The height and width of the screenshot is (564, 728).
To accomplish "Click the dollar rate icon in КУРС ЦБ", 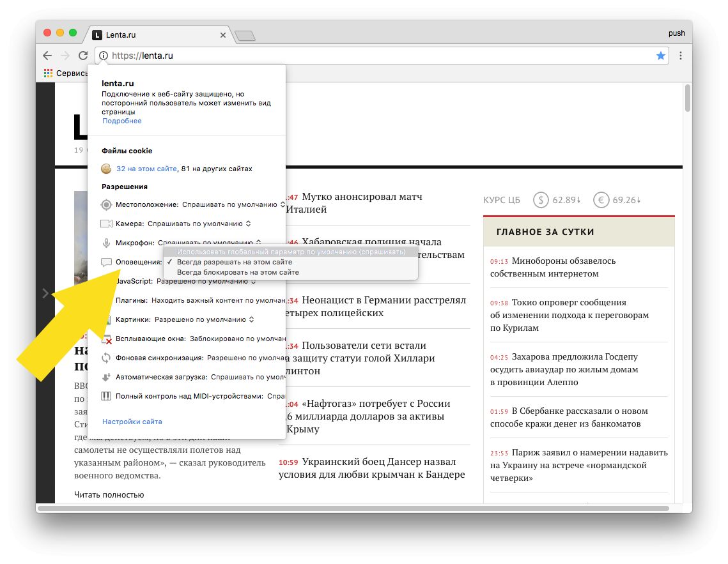I will click(x=541, y=200).
